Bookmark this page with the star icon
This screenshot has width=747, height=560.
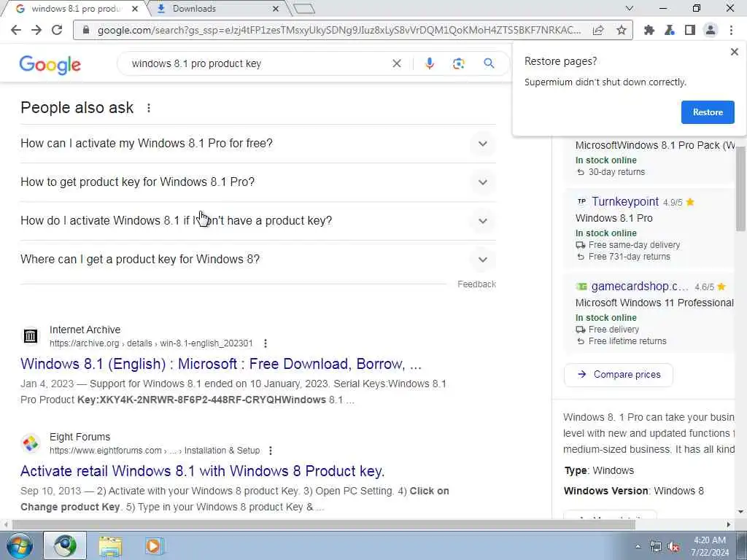(622, 30)
